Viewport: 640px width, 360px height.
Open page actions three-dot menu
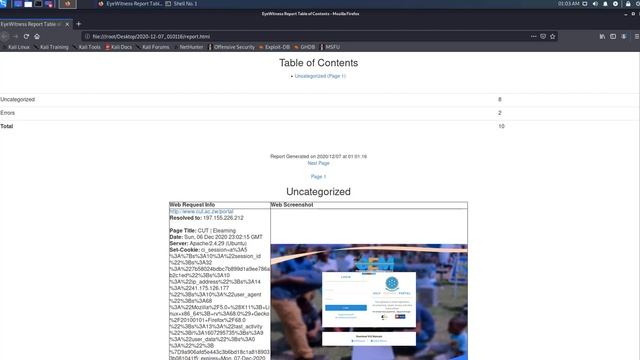click(x=533, y=36)
